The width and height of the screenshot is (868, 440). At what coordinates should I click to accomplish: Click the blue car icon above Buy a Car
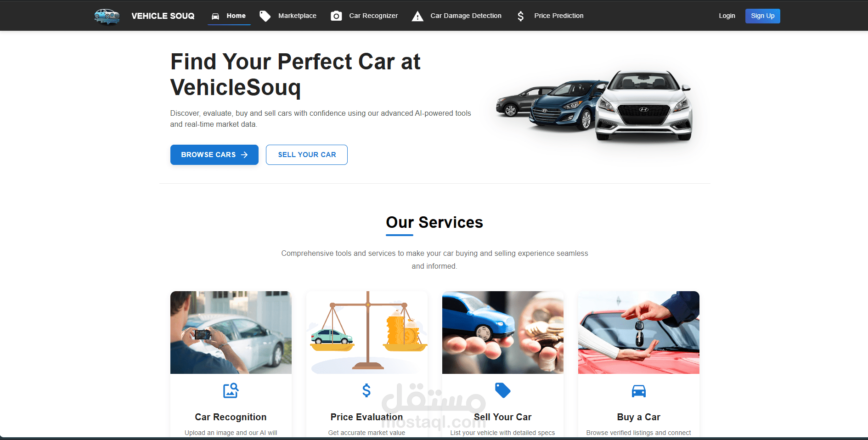[639, 391]
